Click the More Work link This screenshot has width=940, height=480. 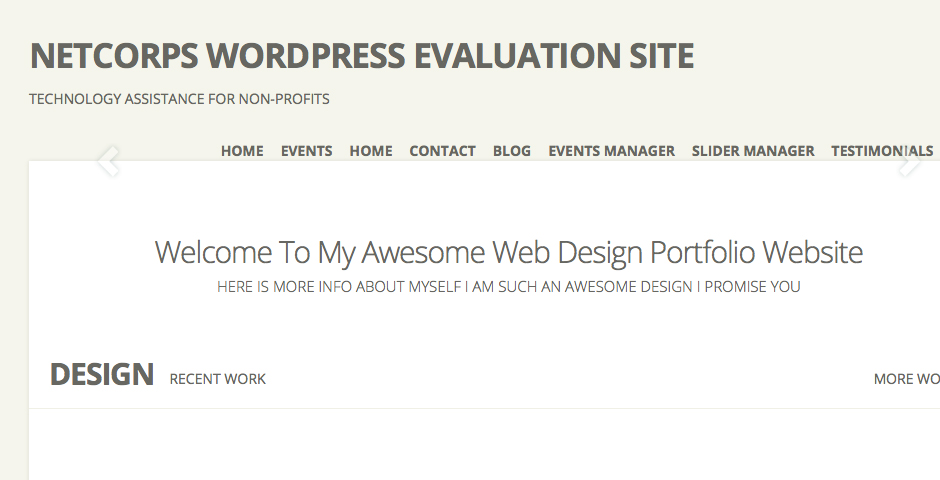(906, 379)
